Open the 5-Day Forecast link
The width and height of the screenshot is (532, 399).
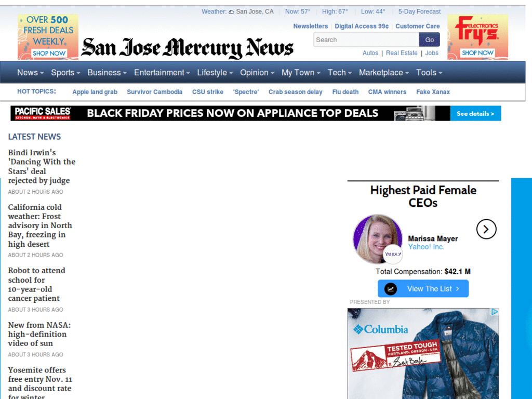pos(419,11)
